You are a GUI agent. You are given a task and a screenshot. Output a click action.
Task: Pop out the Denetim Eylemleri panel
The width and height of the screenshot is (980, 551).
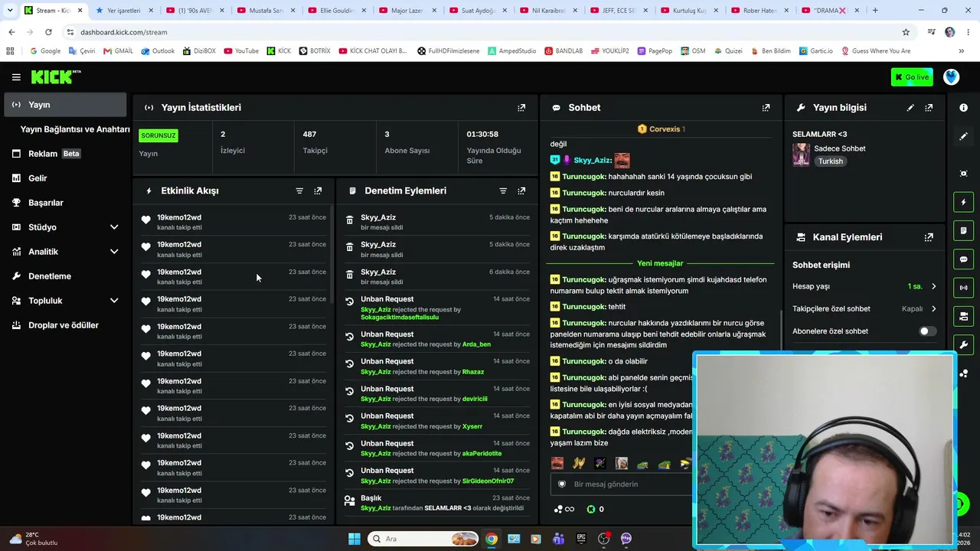(x=521, y=191)
